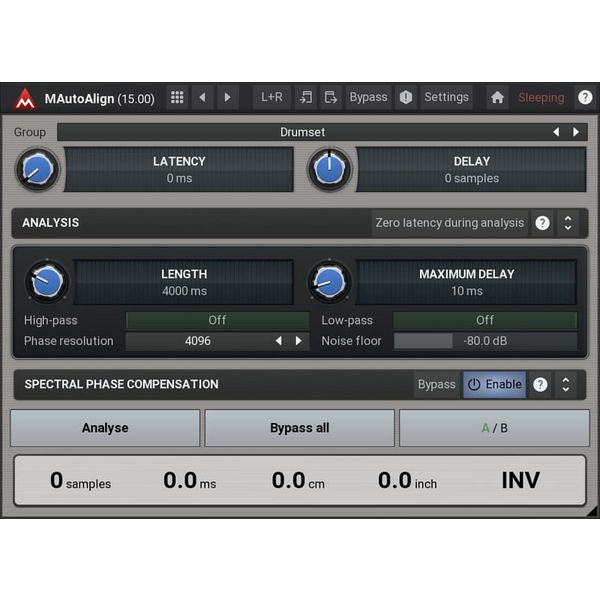Click the 0.0 inch readout
Image resolution: width=600 pixels, height=600 pixels.
click(407, 481)
